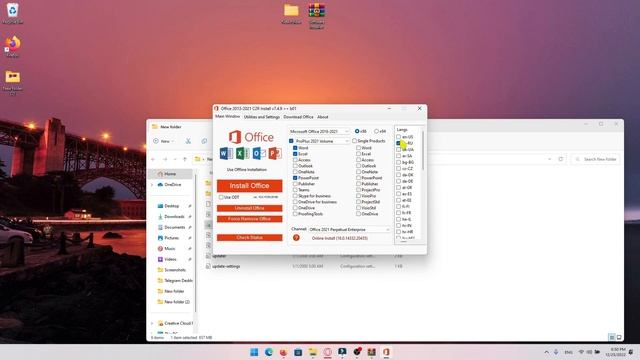Click the Excel icon under the Office logo

pos(242,153)
